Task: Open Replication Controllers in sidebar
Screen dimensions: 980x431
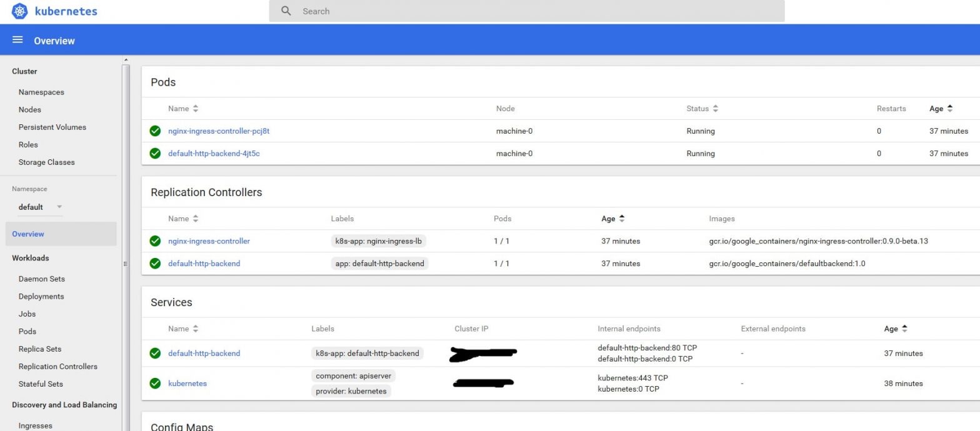Action: (58, 366)
